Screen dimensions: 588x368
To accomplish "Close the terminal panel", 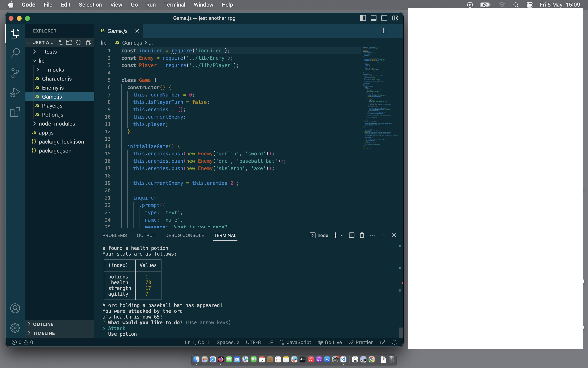I will pyautogui.click(x=394, y=235).
